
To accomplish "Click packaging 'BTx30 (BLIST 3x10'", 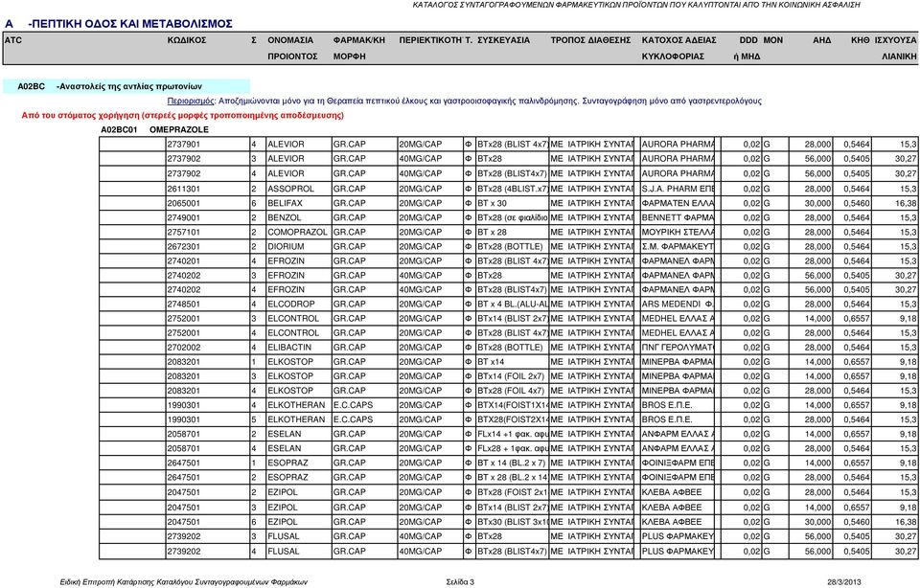I will point(513,522).
